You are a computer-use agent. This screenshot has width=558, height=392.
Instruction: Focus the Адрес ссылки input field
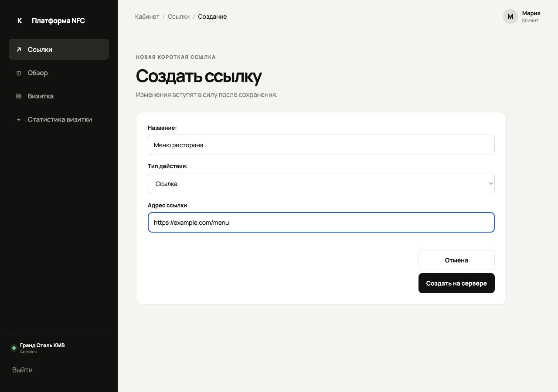321,223
